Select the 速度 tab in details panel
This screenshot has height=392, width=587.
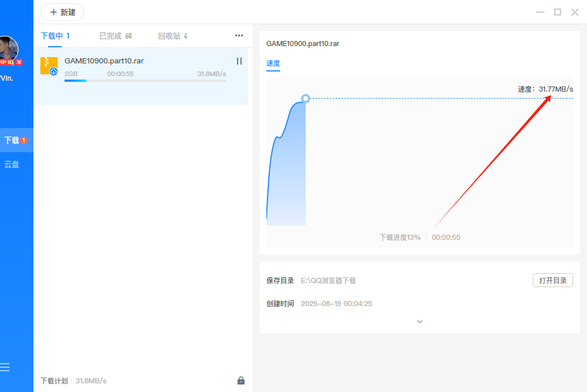point(273,64)
